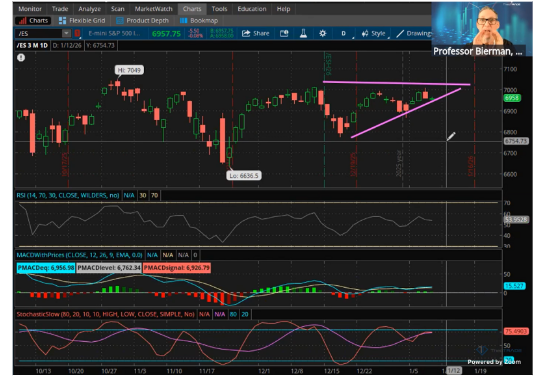Open the D timeframe dropdown

tap(344, 33)
